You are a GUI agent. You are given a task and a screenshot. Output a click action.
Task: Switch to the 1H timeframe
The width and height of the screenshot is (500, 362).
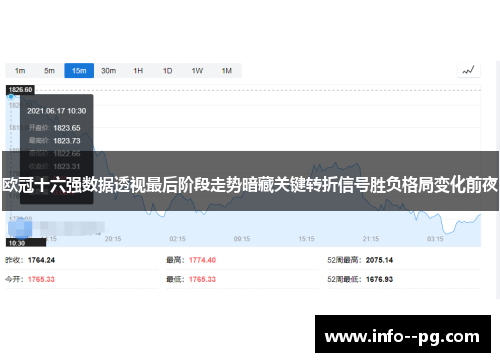[x=138, y=71]
